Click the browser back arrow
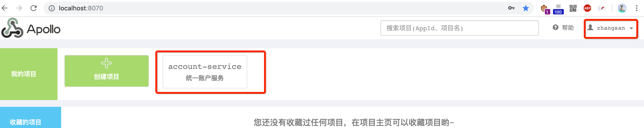The height and width of the screenshot is (128, 644). click(5, 8)
